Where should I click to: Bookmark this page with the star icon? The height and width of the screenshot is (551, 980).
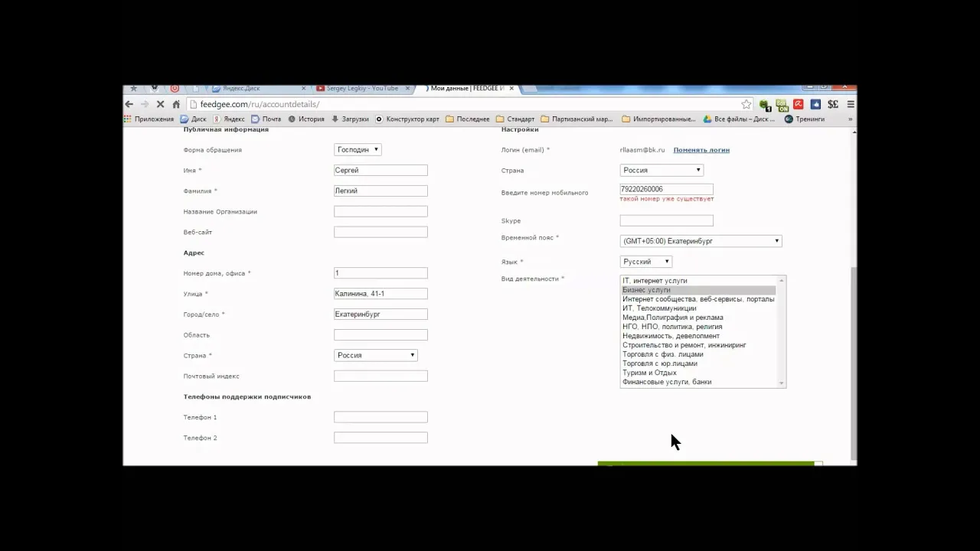(x=746, y=104)
